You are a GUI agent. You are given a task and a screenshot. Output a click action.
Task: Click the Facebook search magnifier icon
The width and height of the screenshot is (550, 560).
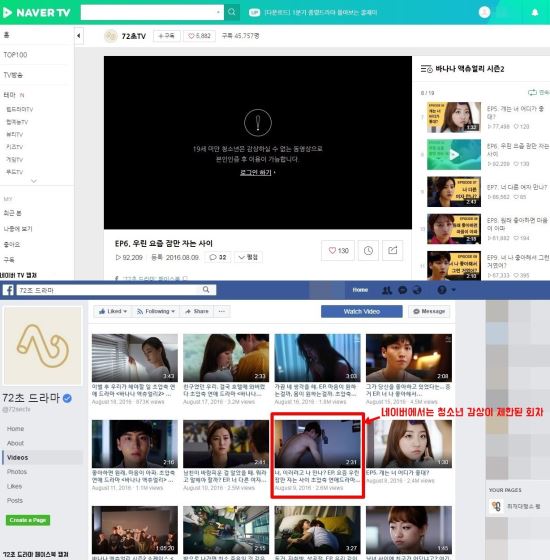(206, 290)
